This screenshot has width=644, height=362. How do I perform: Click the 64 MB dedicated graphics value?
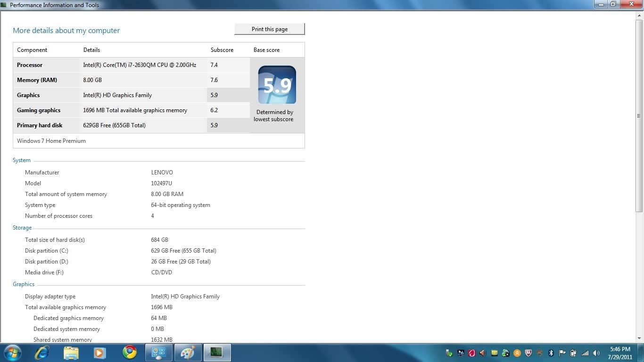(159, 318)
